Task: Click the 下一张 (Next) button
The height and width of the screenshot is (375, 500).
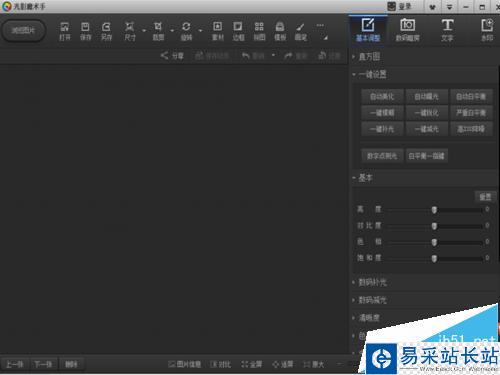Action: click(43, 364)
